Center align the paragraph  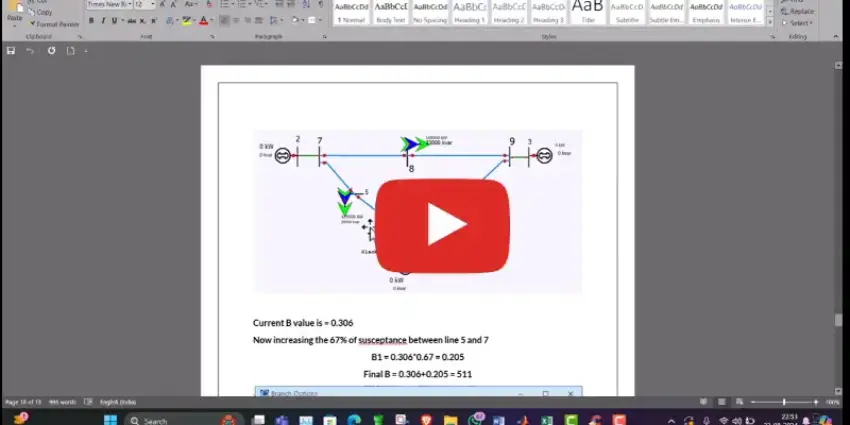(236, 21)
